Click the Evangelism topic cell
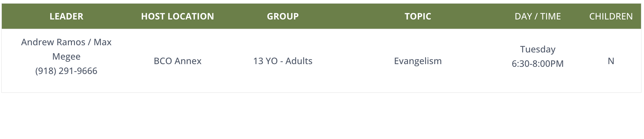This screenshot has height=139, width=644. (x=418, y=61)
